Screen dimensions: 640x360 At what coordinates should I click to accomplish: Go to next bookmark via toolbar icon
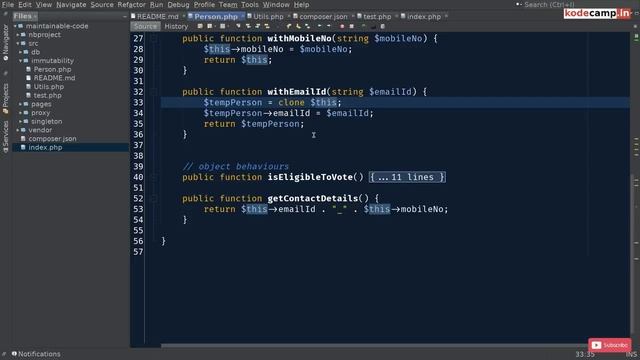(x=298, y=26)
